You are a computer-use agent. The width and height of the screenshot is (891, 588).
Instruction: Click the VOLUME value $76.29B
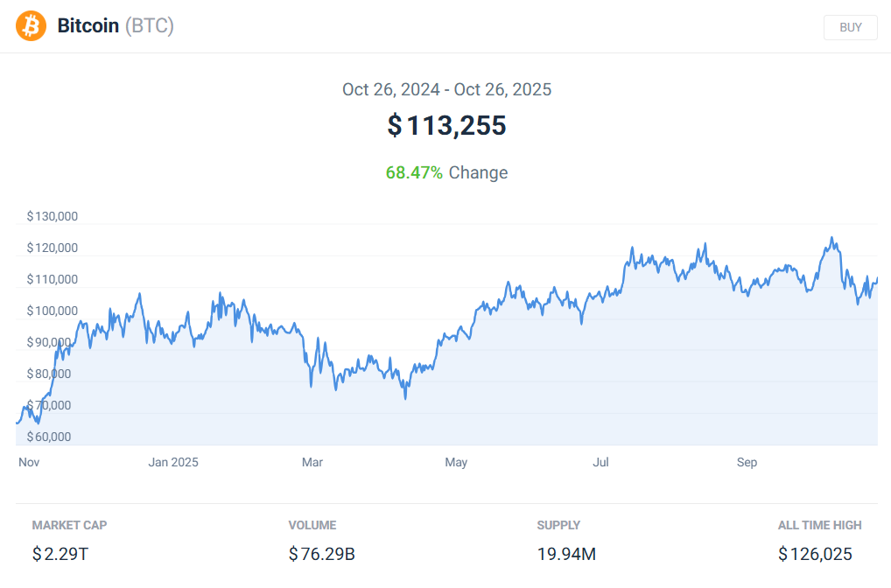[321, 554]
